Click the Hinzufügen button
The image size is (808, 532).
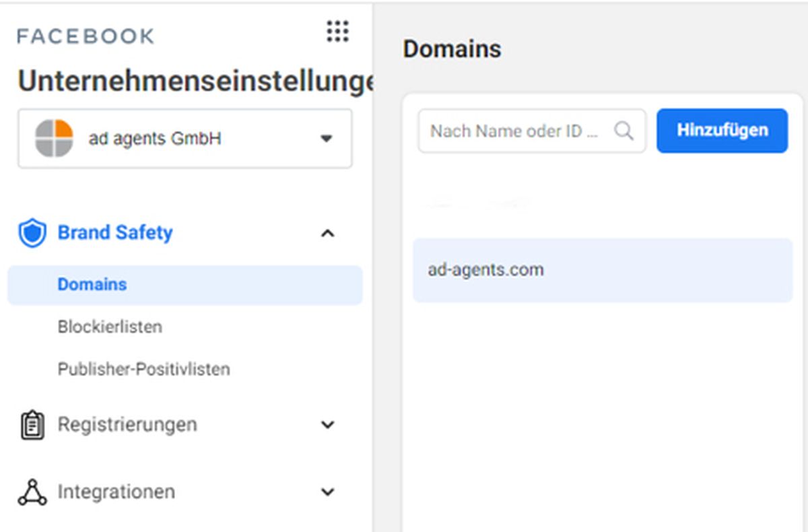point(722,131)
